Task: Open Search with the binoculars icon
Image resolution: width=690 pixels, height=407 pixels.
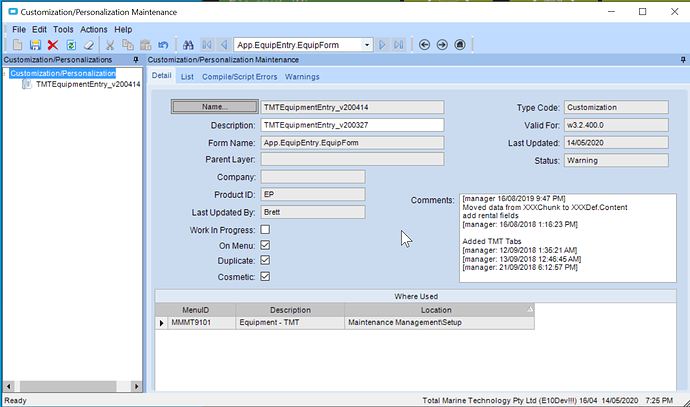Action: click(187, 45)
